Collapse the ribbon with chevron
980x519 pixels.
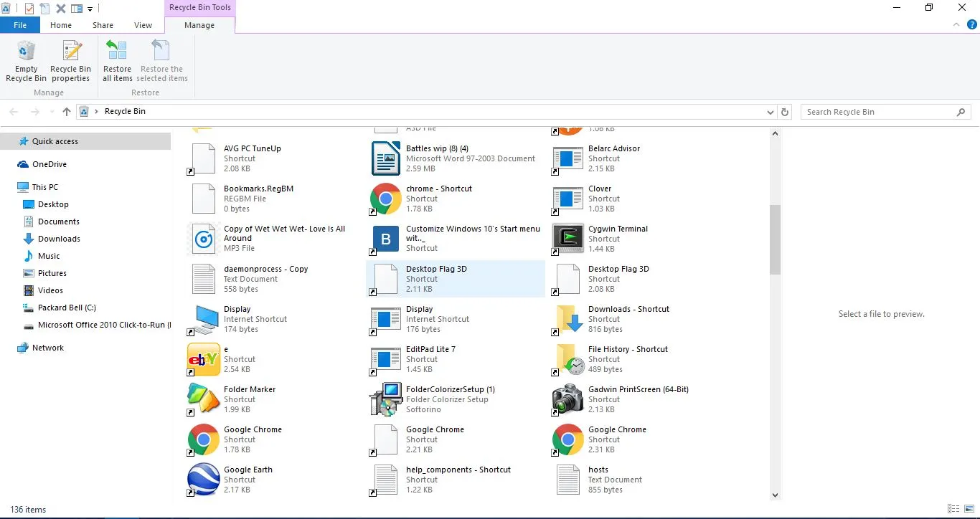956,25
